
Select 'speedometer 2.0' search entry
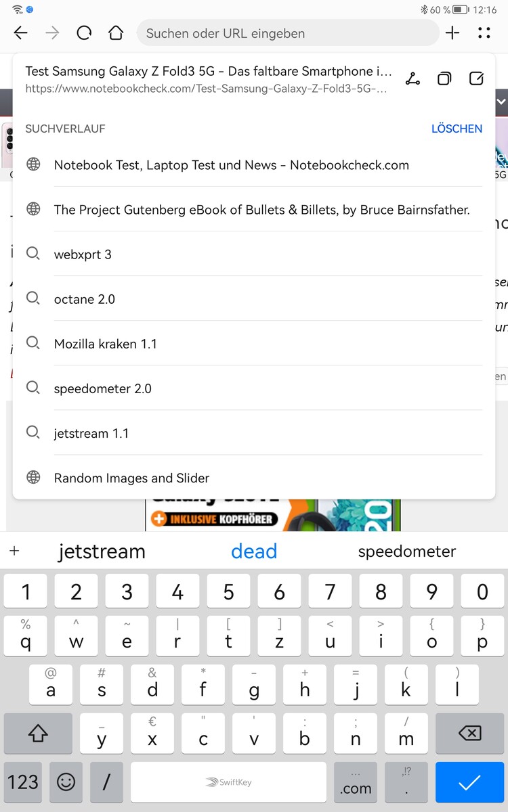(x=254, y=388)
